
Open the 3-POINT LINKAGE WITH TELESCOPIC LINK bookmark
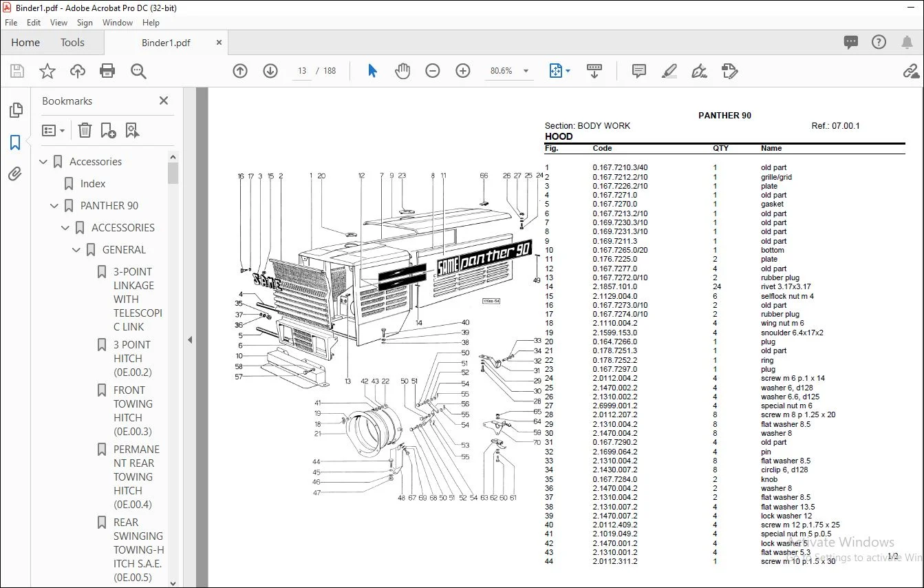click(x=138, y=300)
